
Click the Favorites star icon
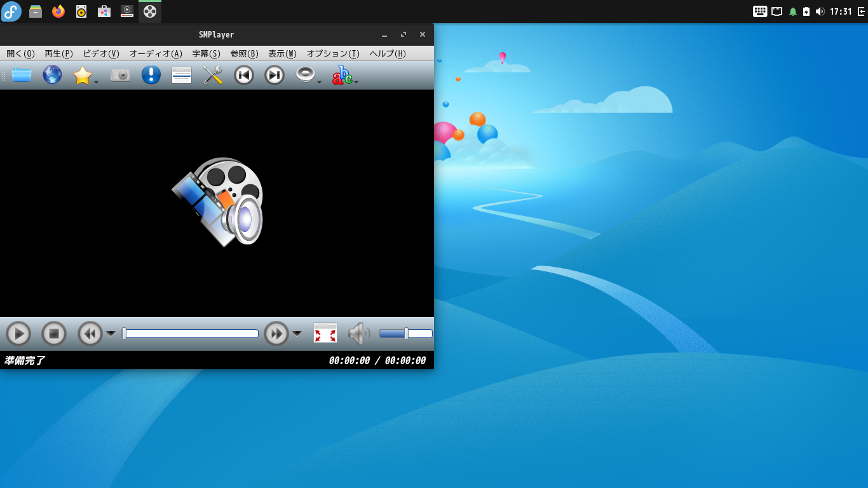pos(83,75)
